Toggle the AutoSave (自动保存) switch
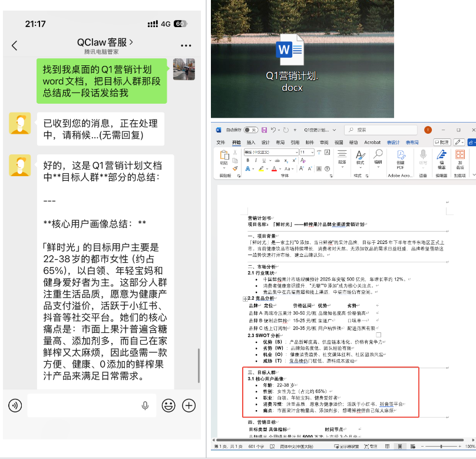 [250, 130]
